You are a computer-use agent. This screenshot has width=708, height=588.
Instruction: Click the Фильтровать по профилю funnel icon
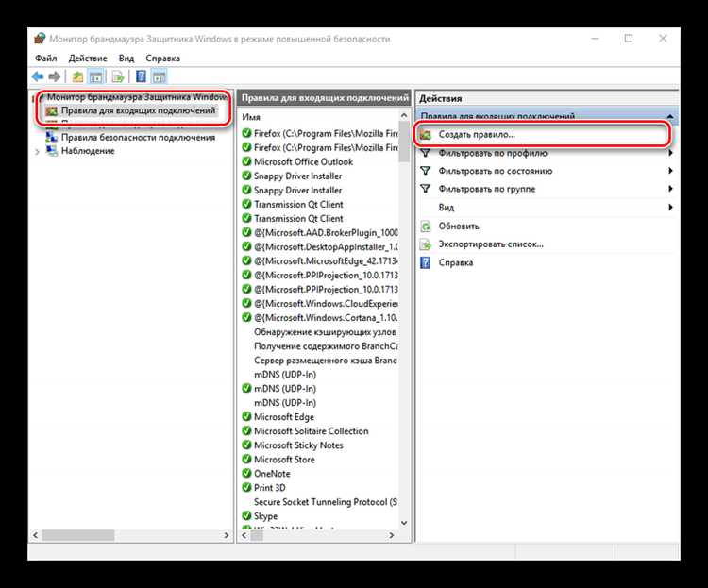click(426, 153)
